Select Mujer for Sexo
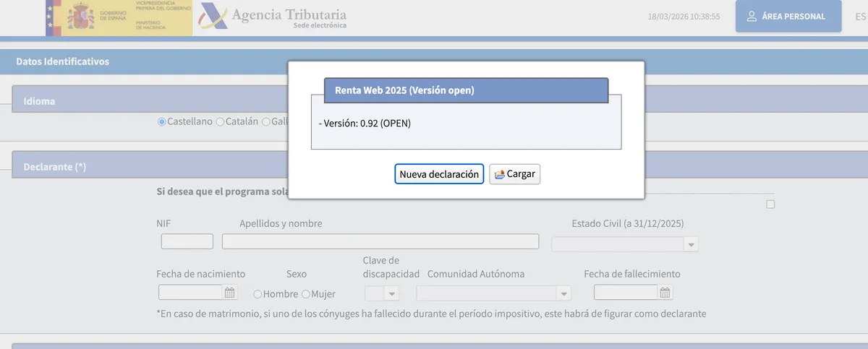The width and height of the screenshot is (868, 349). 306,294
